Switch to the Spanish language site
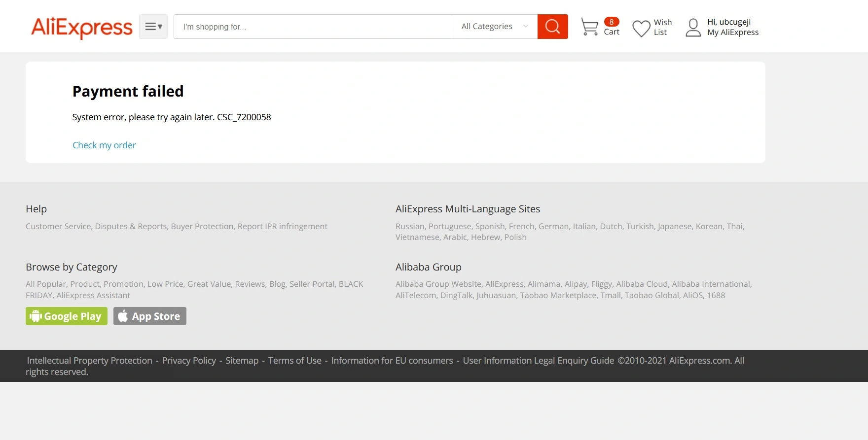Viewport: 868px width, 440px height. point(490,226)
